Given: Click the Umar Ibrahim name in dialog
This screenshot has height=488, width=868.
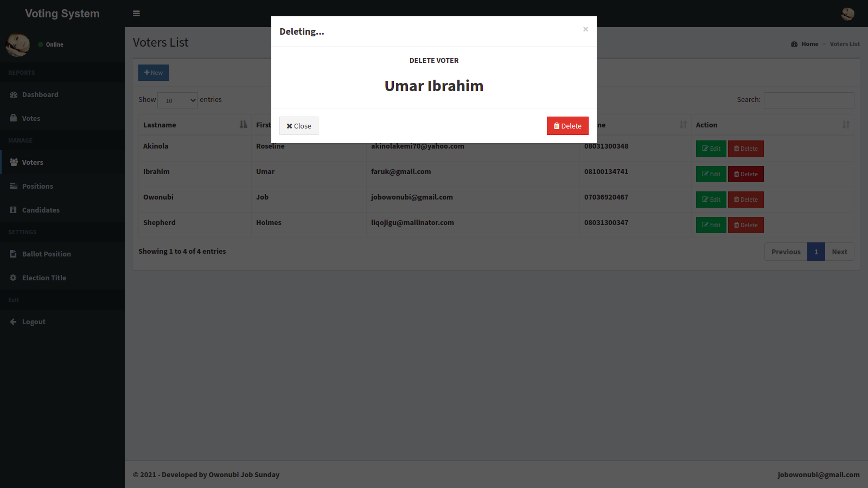Looking at the screenshot, I should click(x=434, y=86).
